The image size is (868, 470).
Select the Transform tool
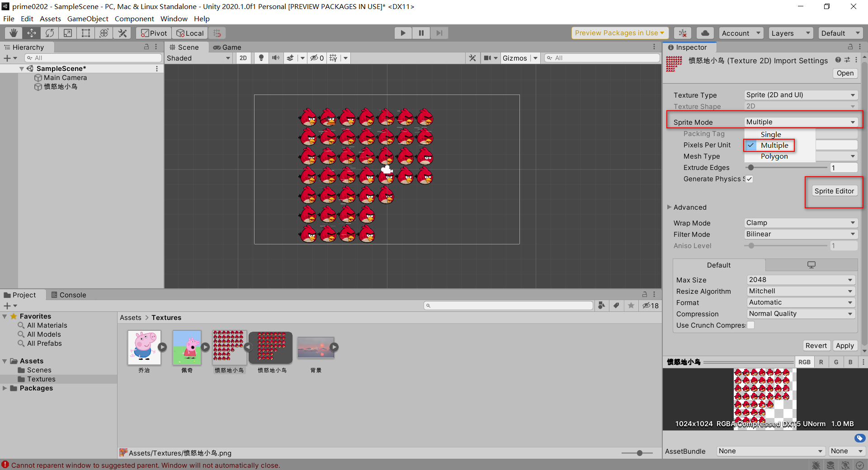[104, 33]
